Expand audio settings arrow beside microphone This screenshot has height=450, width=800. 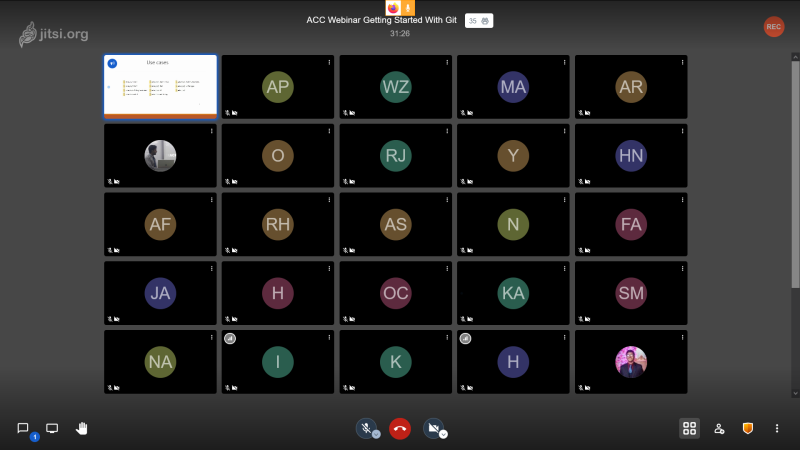tap(376, 435)
